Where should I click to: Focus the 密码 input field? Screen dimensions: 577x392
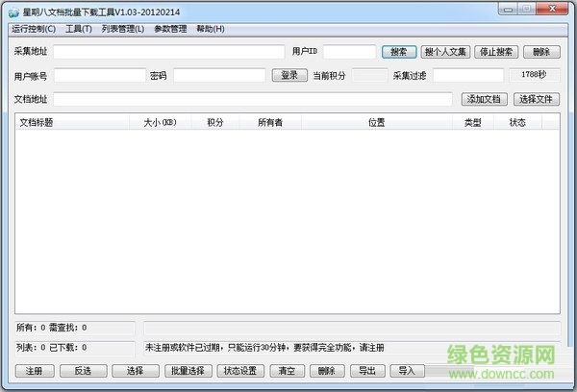(219, 75)
